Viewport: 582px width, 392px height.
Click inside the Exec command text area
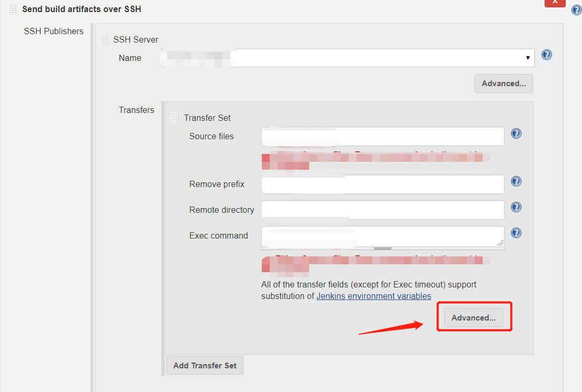(382, 236)
